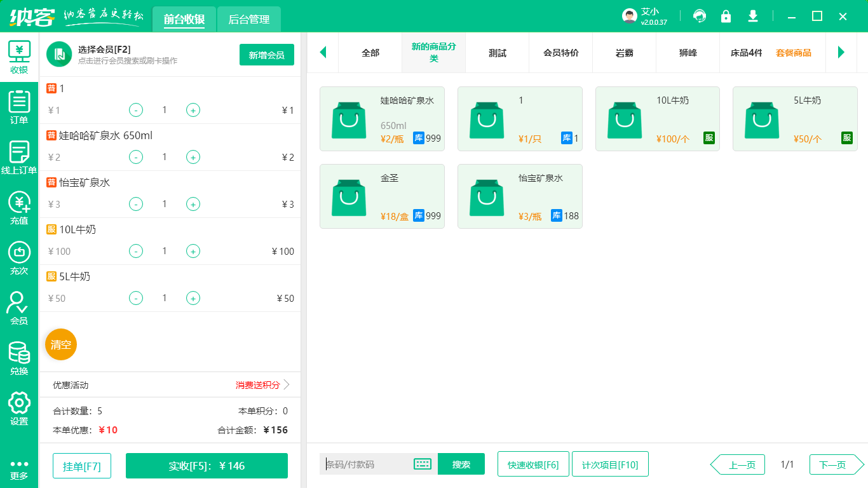Image resolution: width=868 pixels, height=488 pixels.
Task: Select the 套餐商品 category tab
Action: pyautogui.click(x=793, y=53)
